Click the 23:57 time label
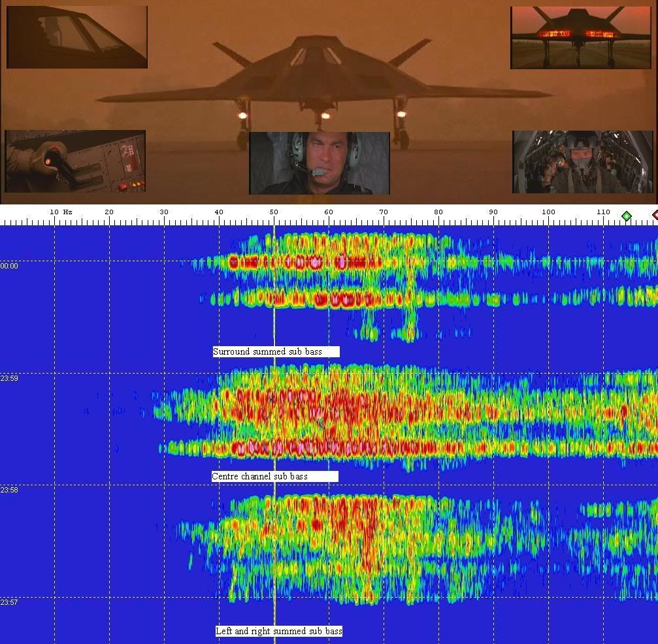The width and height of the screenshot is (658, 644). [x=9, y=603]
